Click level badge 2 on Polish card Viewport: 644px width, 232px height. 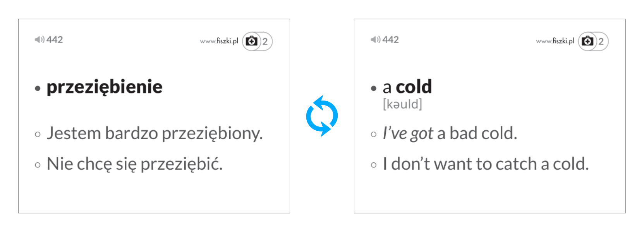point(265,41)
